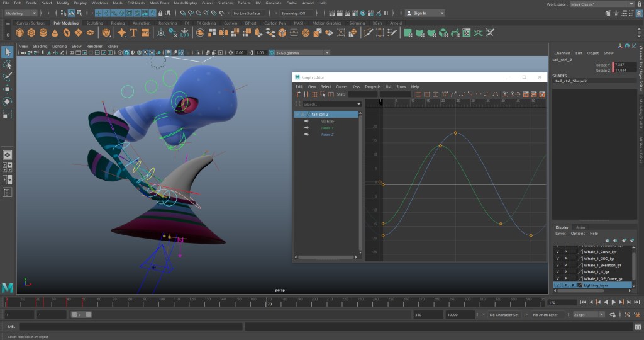Open the Tangents menu in Graph Editor

(x=372, y=86)
